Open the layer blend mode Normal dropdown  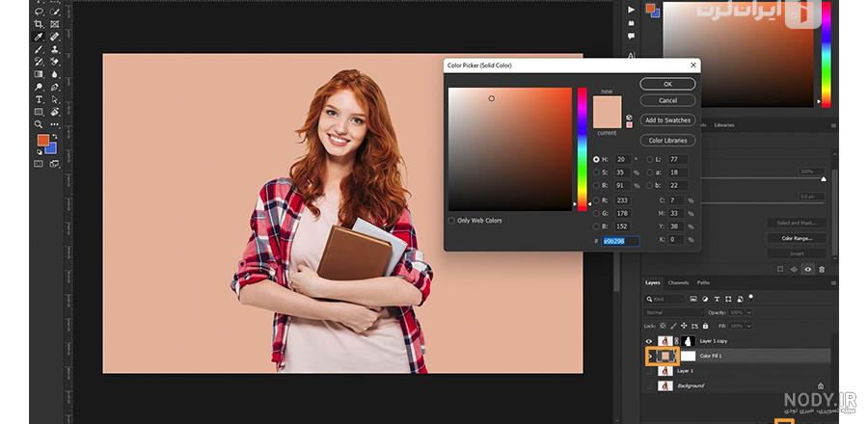673,312
